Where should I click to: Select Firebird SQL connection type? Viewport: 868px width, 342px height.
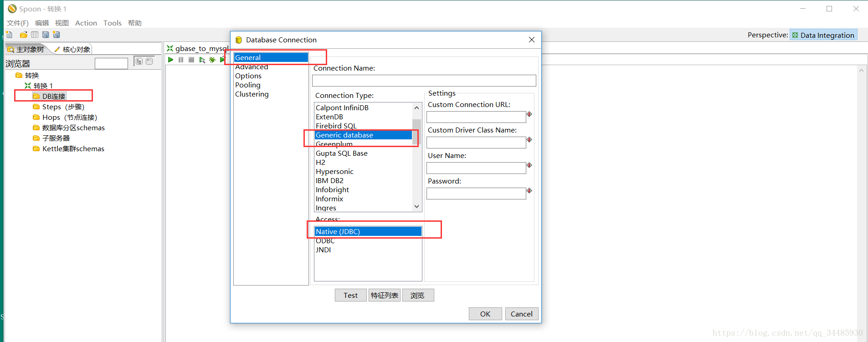pos(336,126)
